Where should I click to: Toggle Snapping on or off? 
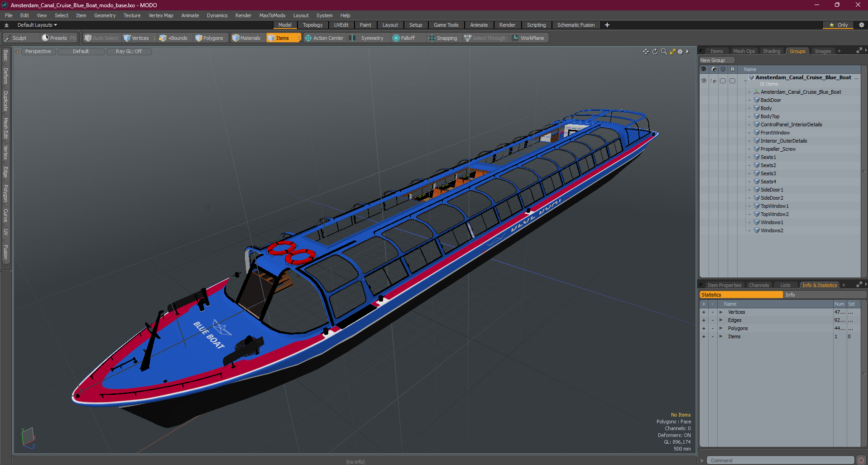coord(443,38)
